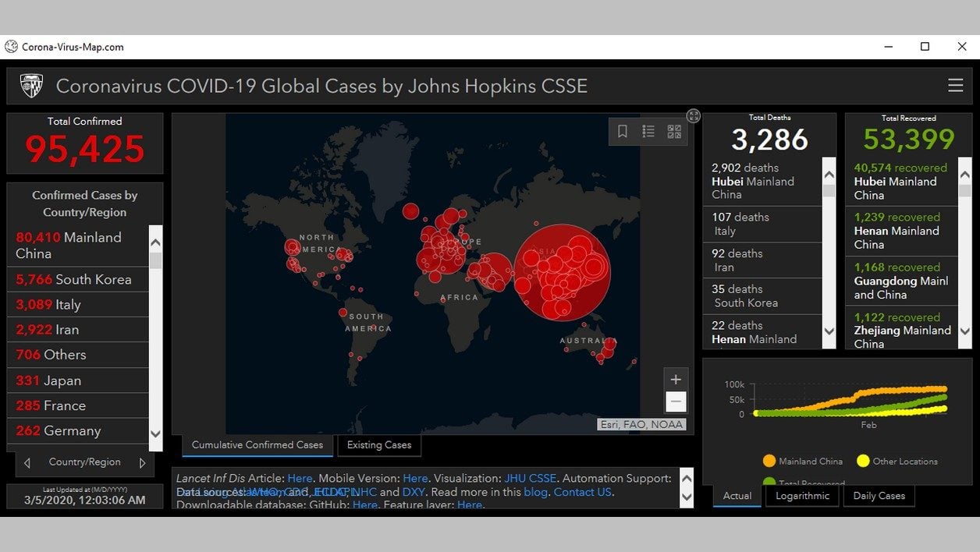The width and height of the screenshot is (980, 552).
Task: Open the blog link
Action: [x=535, y=493]
